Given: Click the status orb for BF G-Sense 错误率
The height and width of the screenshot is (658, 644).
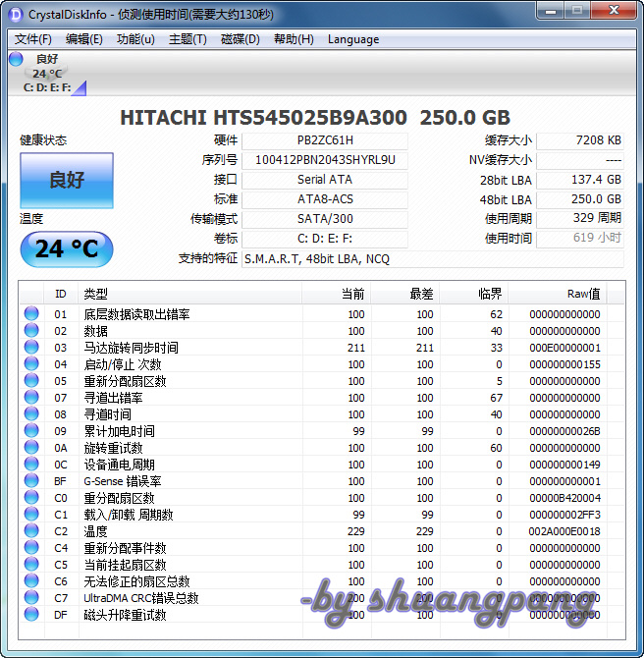Looking at the screenshot, I should coord(31,480).
